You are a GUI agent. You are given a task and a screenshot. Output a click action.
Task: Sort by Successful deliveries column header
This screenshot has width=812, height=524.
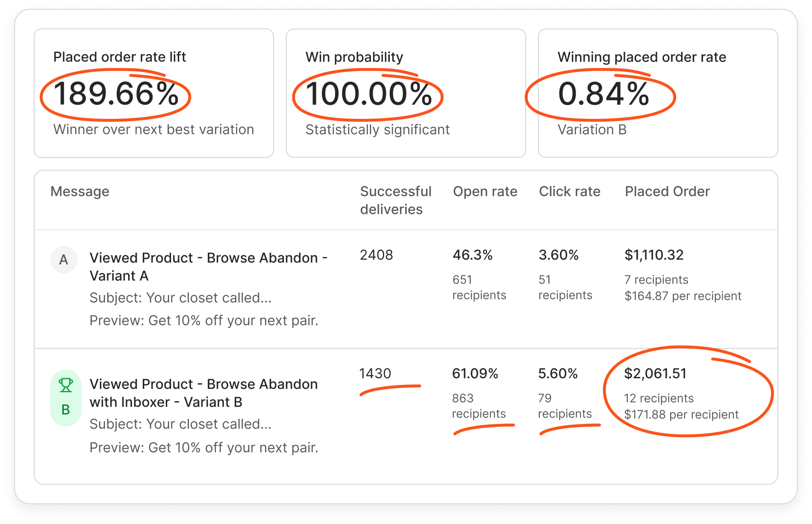[x=395, y=200]
